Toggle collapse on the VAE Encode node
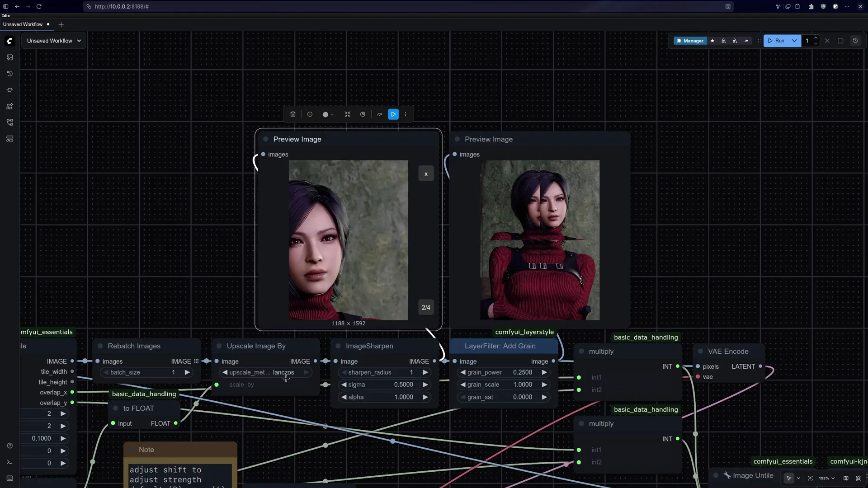The image size is (868, 488). pos(700,351)
